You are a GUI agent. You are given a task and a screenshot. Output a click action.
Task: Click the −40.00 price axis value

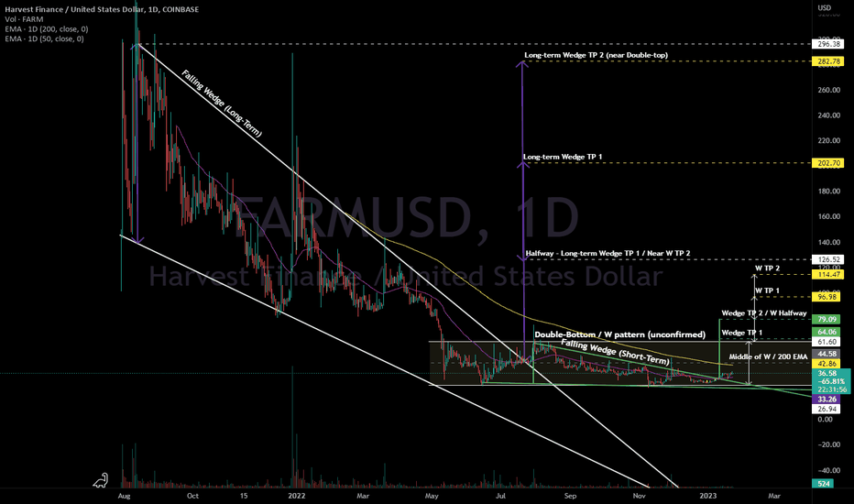828,470
